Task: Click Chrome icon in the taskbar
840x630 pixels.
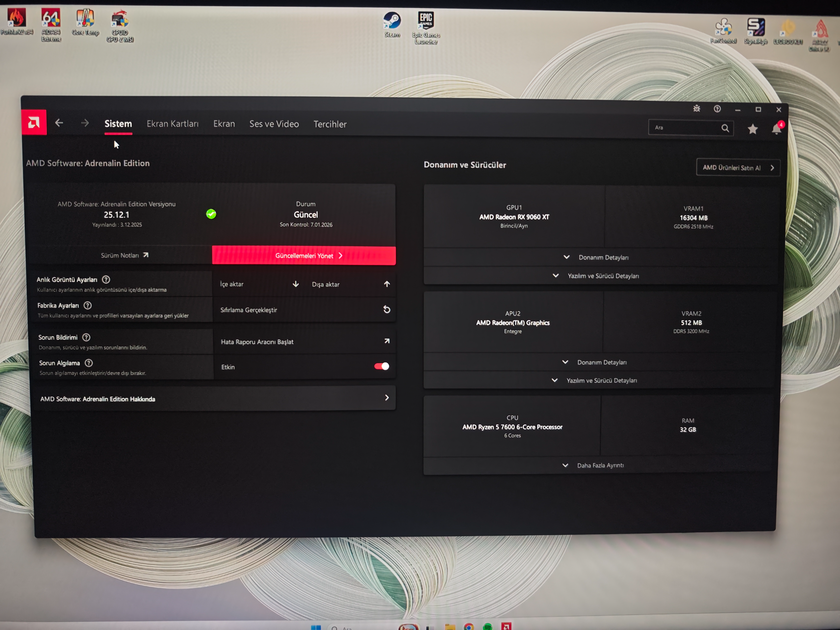Action: point(469,626)
